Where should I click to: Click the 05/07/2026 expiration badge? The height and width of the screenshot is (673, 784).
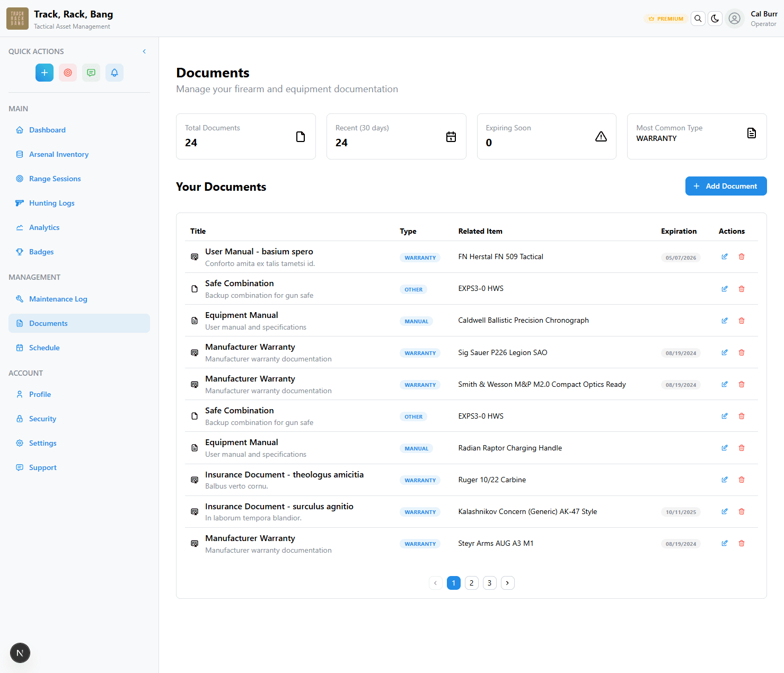tap(681, 258)
